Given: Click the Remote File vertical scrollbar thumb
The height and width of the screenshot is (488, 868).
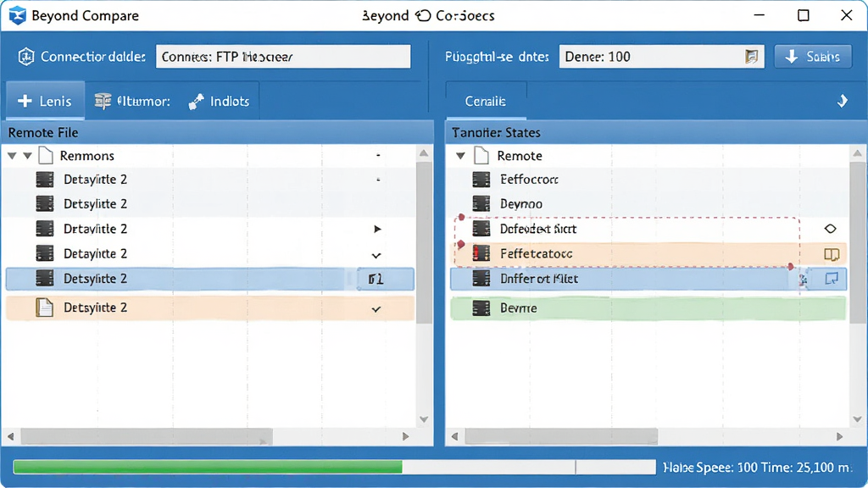Looking at the screenshot, I should pyautogui.click(x=424, y=242).
